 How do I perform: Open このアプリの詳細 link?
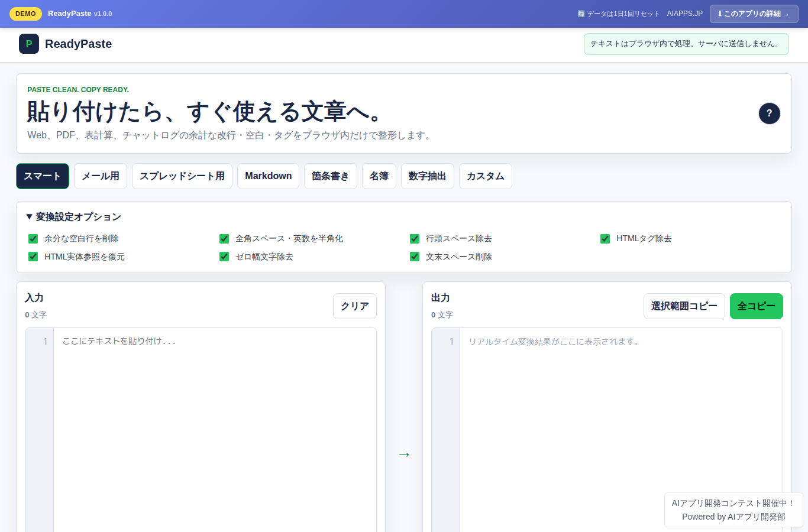click(x=754, y=14)
